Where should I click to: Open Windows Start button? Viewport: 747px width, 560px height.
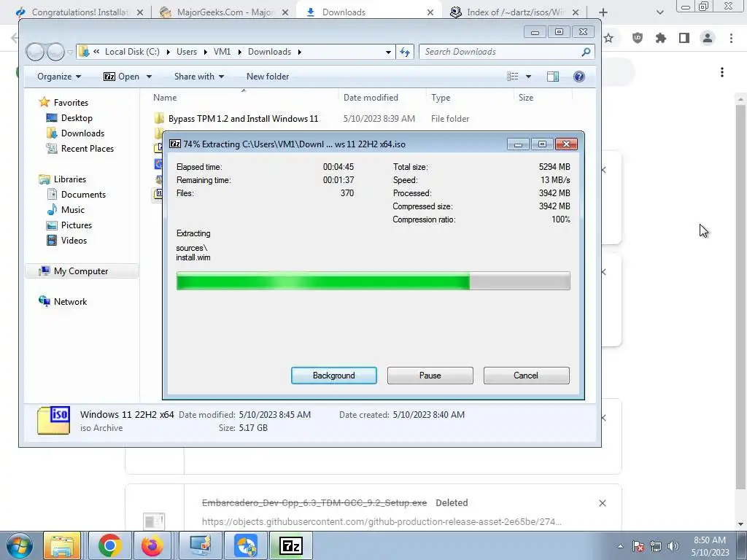click(x=19, y=545)
